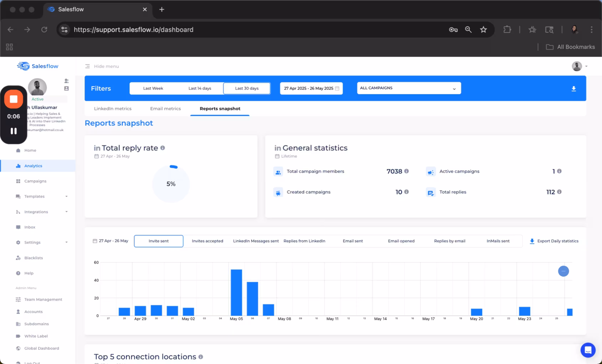Open Blacklists page
Screen dimensions: 602x364
[x=34, y=258]
